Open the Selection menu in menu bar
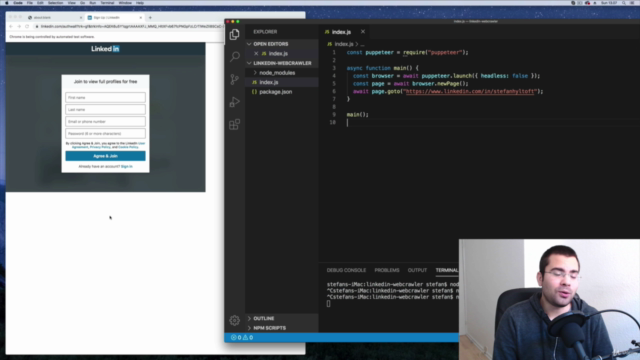Image resolution: width=640 pixels, height=360 pixels. 56,3
